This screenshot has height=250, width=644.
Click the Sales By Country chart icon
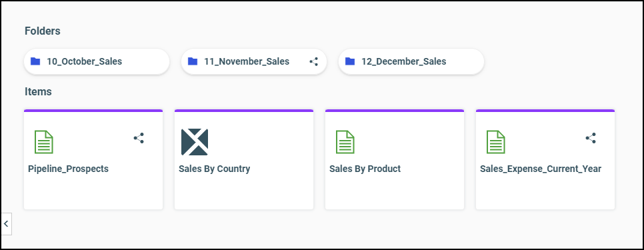(x=195, y=142)
